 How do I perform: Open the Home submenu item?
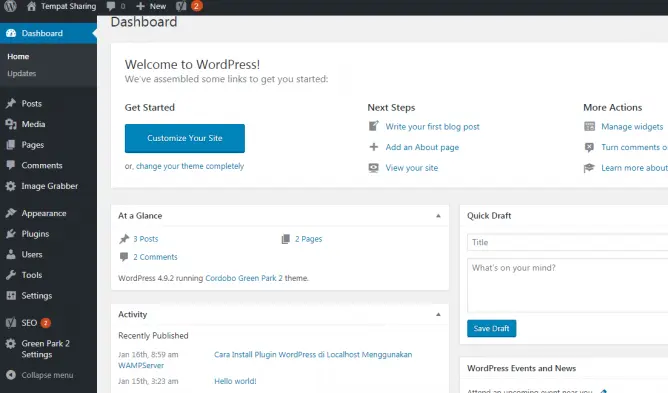pos(18,56)
